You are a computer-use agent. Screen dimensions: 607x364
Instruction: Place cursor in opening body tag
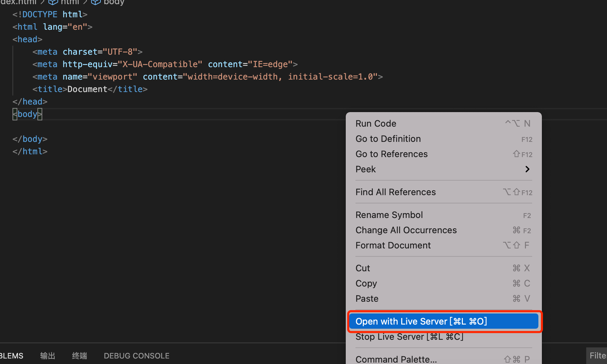click(27, 114)
